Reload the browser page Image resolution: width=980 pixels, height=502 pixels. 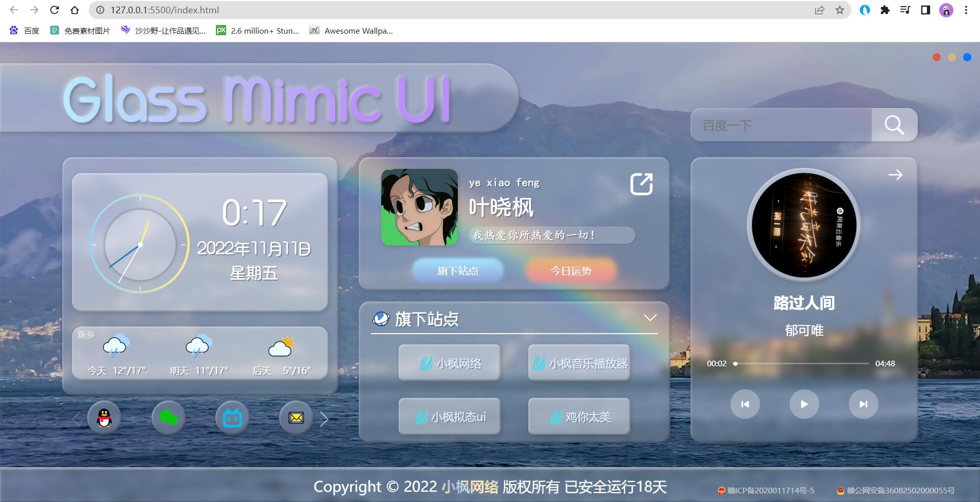(55, 10)
